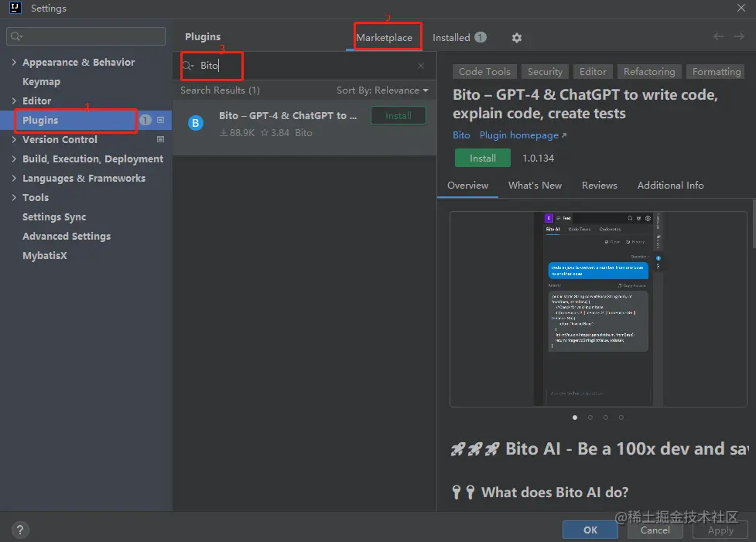This screenshot has height=542, width=756.
Task: Click the forward navigation arrow
Action: pyautogui.click(x=739, y=36)
